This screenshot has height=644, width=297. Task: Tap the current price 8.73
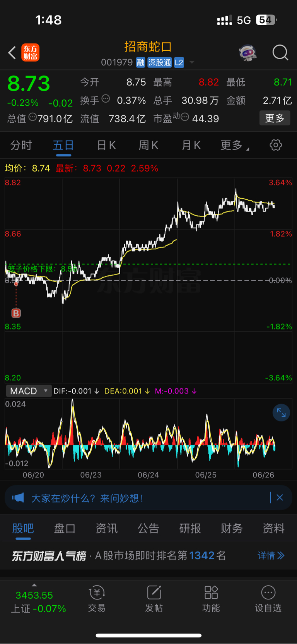(29, 83)
